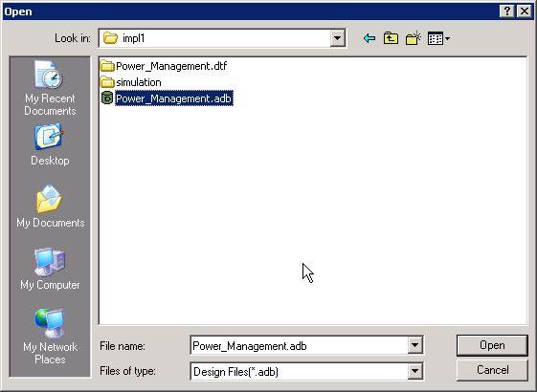The width and height of the screenshot is (537, 392).
Task: Click the Power_Management.adb file icon
Action: [107, 98]
